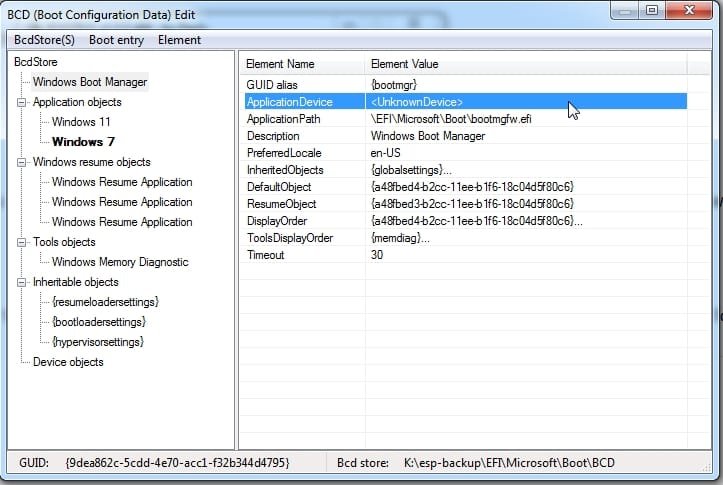Select Tools objects tree label
This screenshot has width=723, height=485.
click(x=64, y=242)
